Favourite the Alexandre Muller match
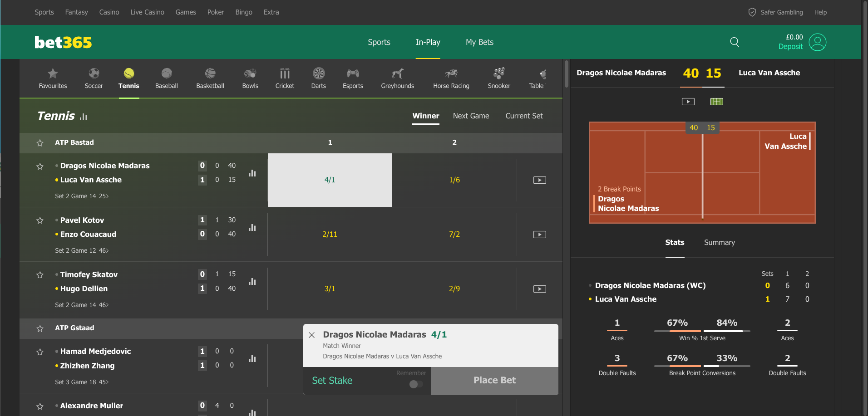The image size is (868, 416). 40,406
